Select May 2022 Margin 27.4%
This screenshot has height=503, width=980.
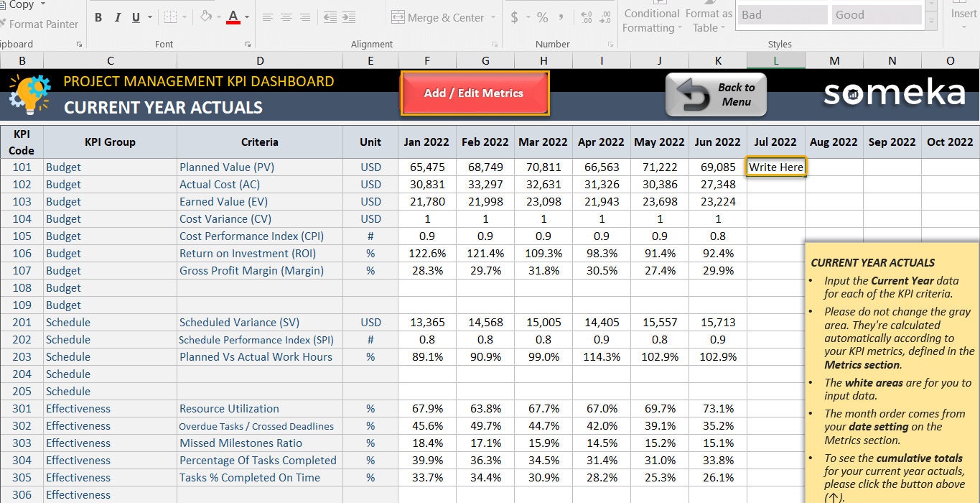660,271
